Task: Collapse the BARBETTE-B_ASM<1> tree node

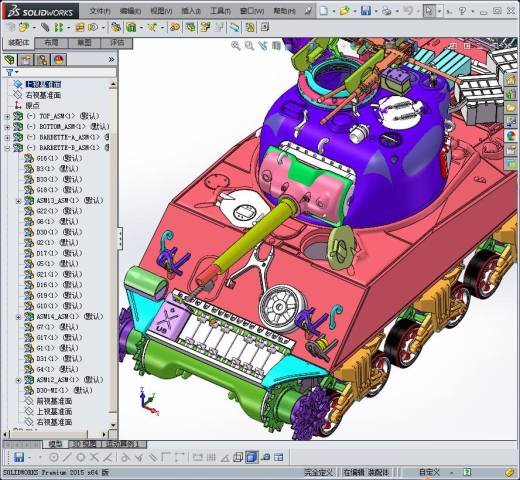Action: (x=7, y=148)
